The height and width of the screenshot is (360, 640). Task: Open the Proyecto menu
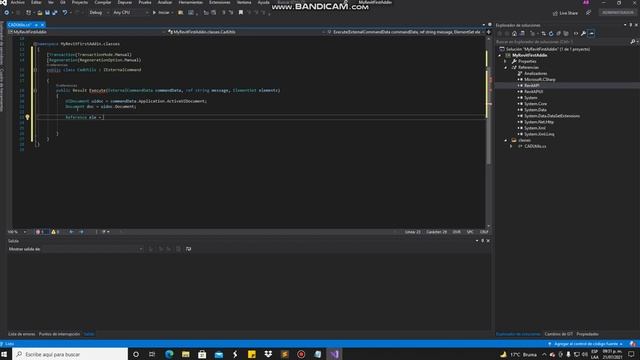click(80, 2)
